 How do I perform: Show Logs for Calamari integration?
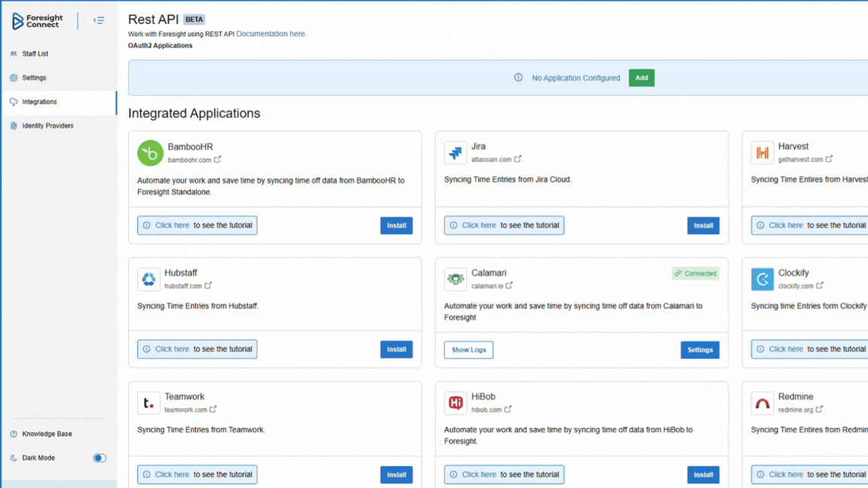click(469, 349)
